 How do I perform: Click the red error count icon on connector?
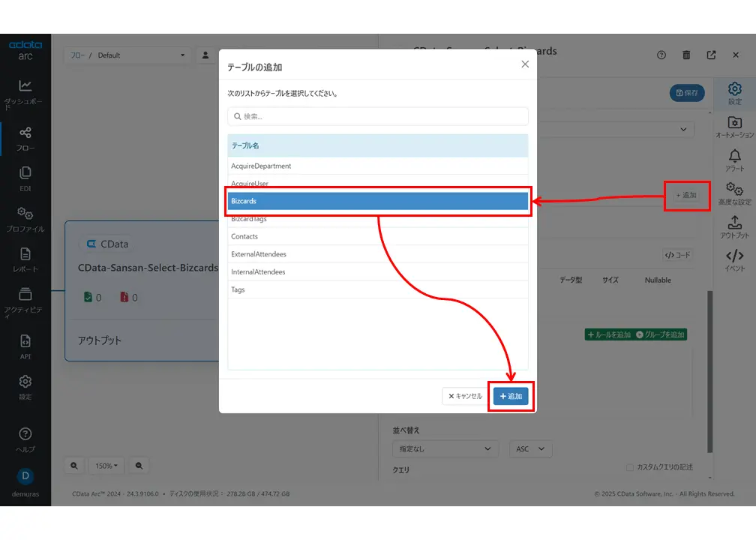124,297
